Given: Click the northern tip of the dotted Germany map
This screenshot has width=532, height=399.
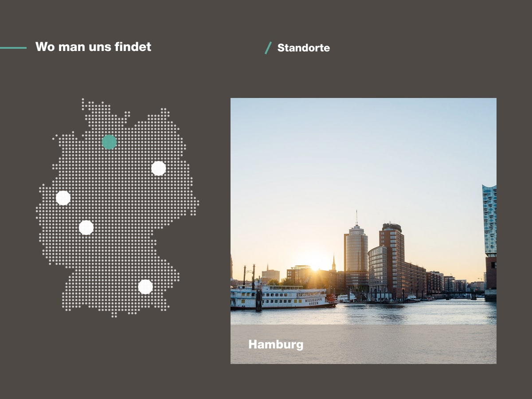Looking at the screenshot, I should pos(83,101).
